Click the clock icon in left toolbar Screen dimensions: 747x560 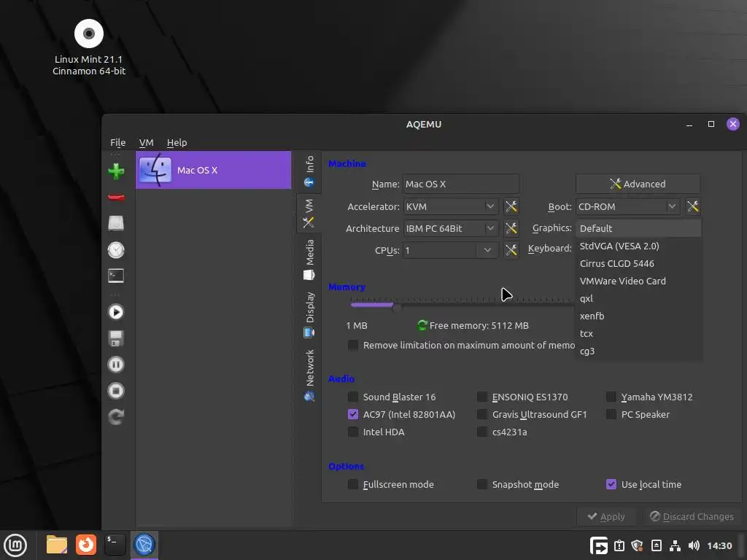click(116, 250)
